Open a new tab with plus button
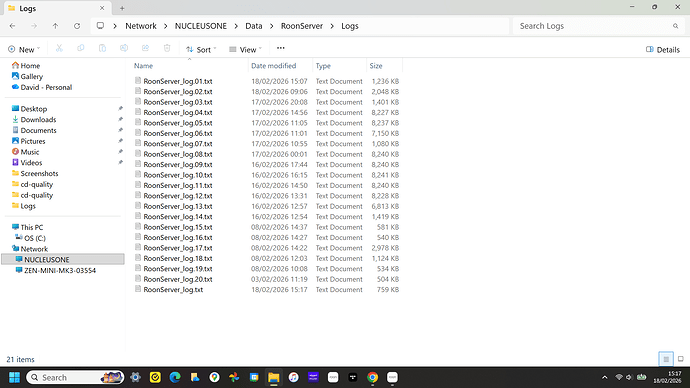Screen dimensions: 690x388 tap(122, 8)
